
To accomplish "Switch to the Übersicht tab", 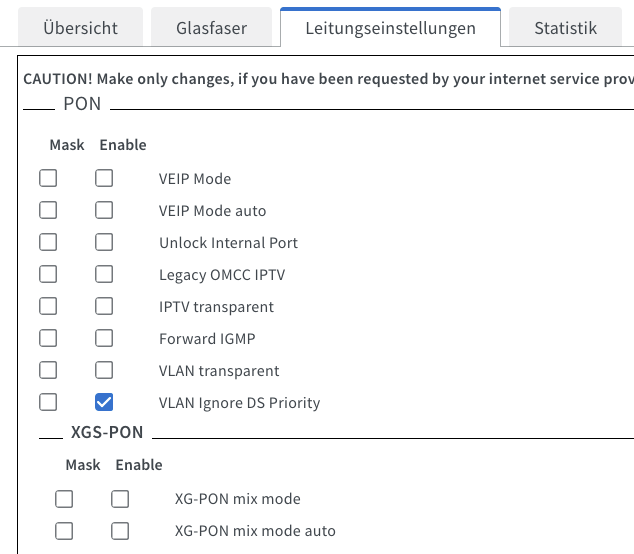I will (x=80, y=27).
